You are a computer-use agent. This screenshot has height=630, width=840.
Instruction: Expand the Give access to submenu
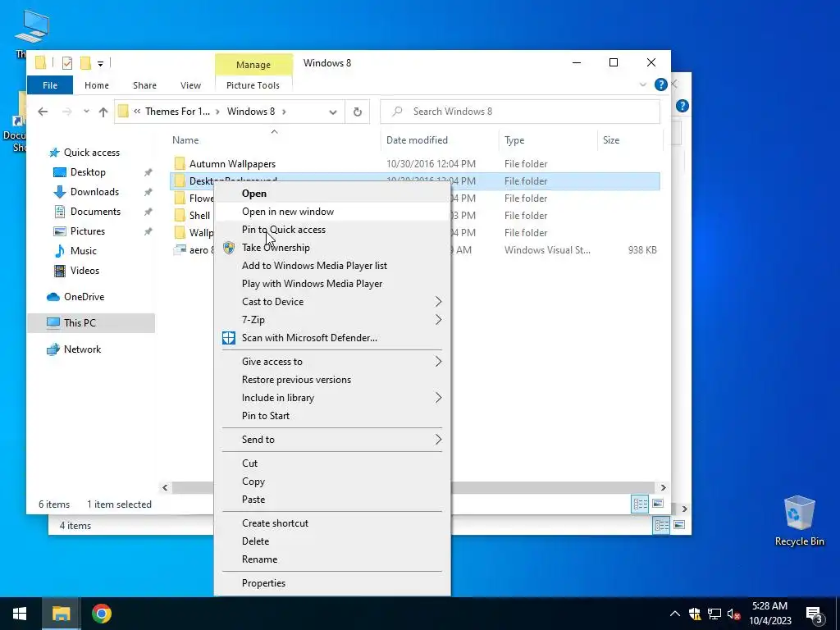(332, 362)
